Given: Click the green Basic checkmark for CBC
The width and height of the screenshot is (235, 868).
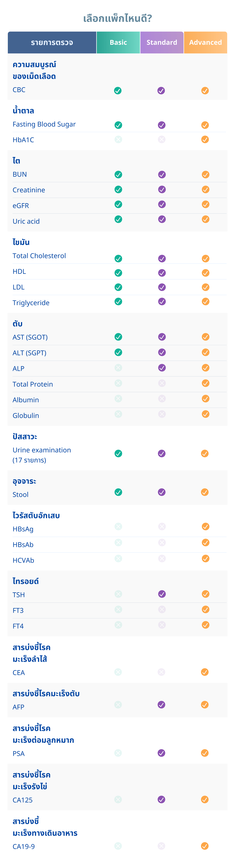Looking at the screenshot, I should (x=118, y=91).
